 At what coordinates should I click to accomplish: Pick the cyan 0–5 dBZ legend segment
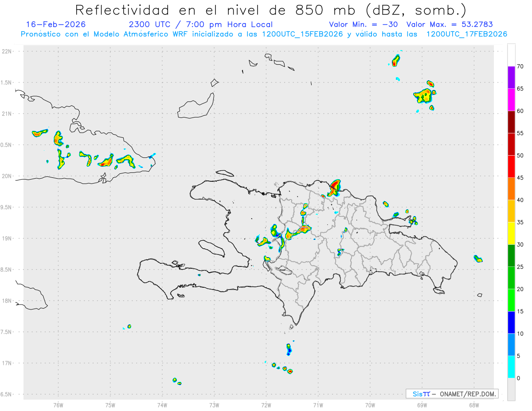click(511, 367)
